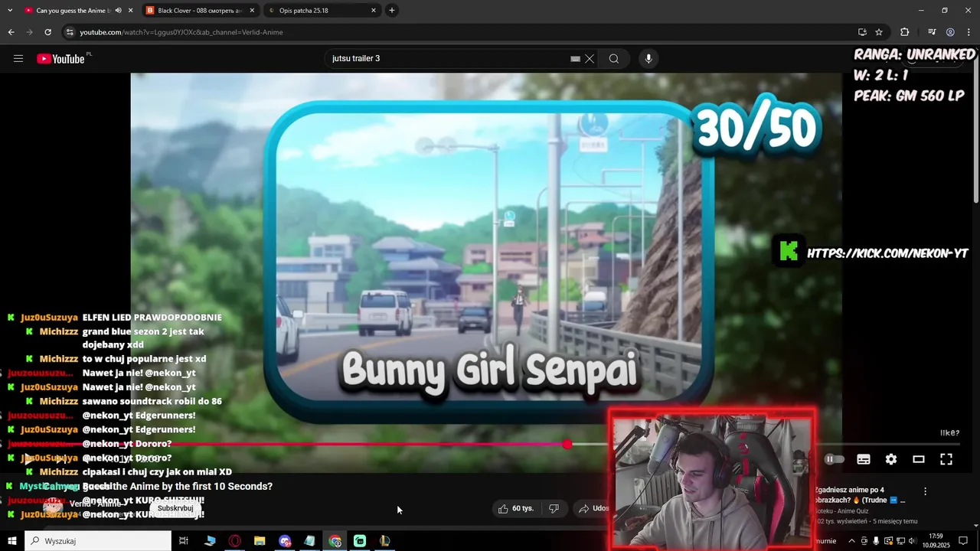Like the video (60 tys.)

(516, 508)
